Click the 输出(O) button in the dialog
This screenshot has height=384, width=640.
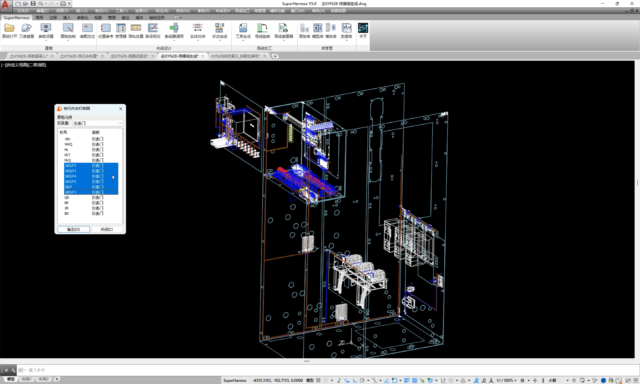[73, 229]
